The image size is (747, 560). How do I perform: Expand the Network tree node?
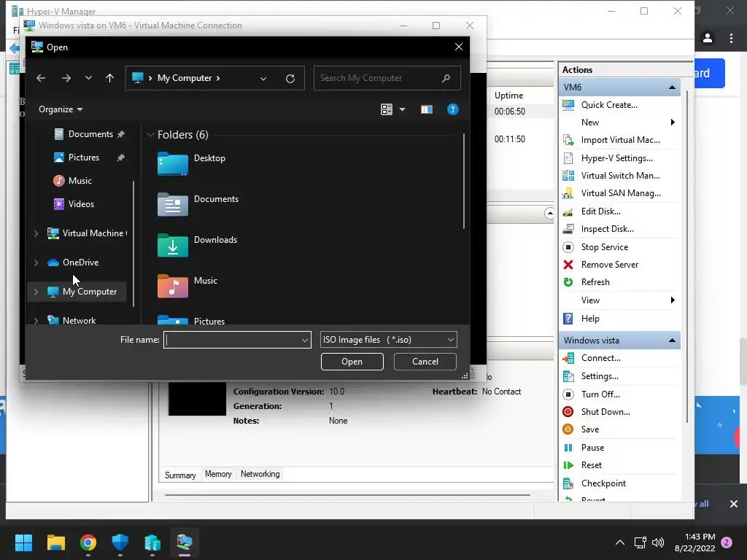point(36,321)
